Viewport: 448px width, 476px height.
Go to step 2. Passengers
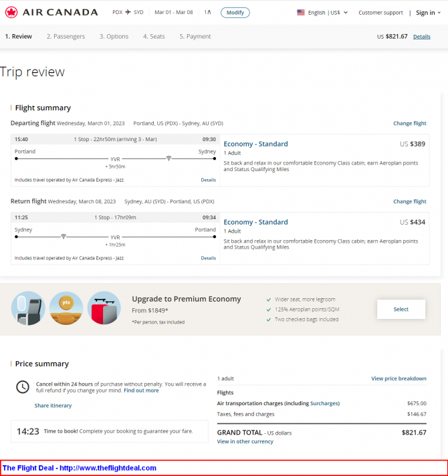(66, 36)
